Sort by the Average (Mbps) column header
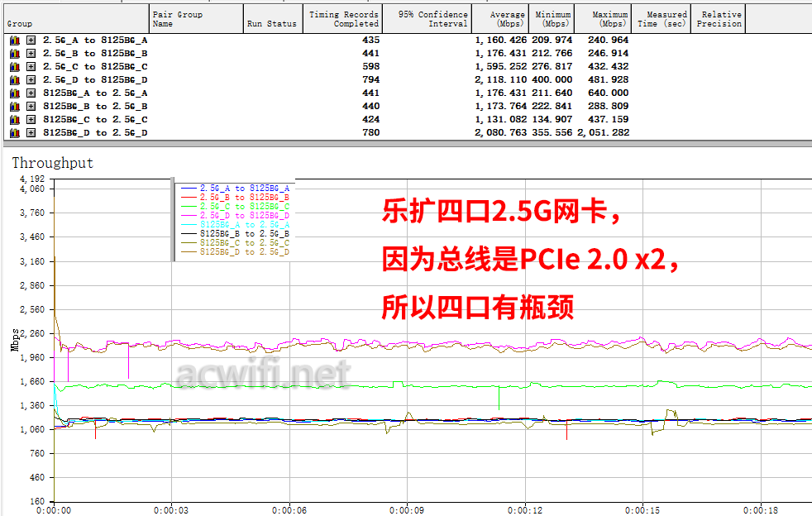Screen dimensions: 812x516 [x=499, y=19]
